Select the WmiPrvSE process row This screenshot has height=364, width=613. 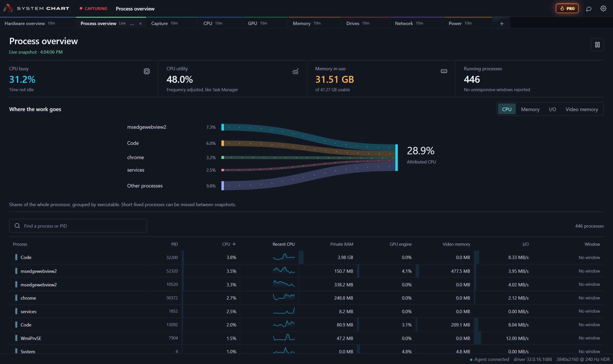click(x=306, y=338)
